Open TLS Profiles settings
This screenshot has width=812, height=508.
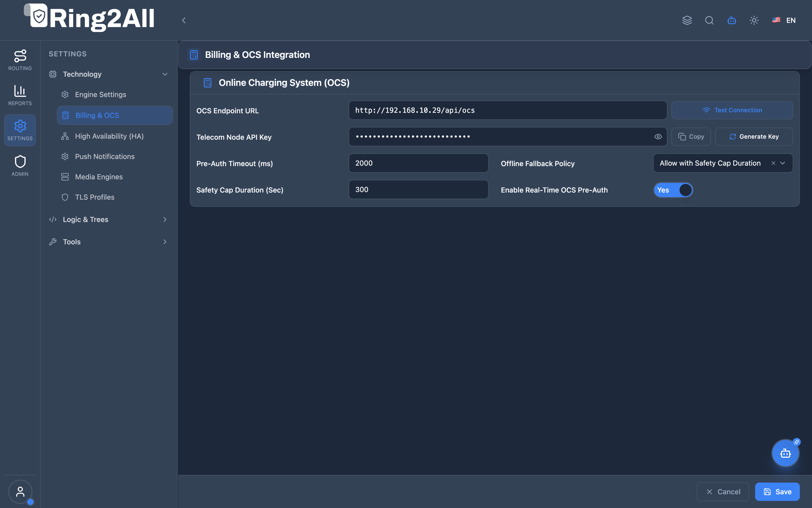[x=115, y=197]
